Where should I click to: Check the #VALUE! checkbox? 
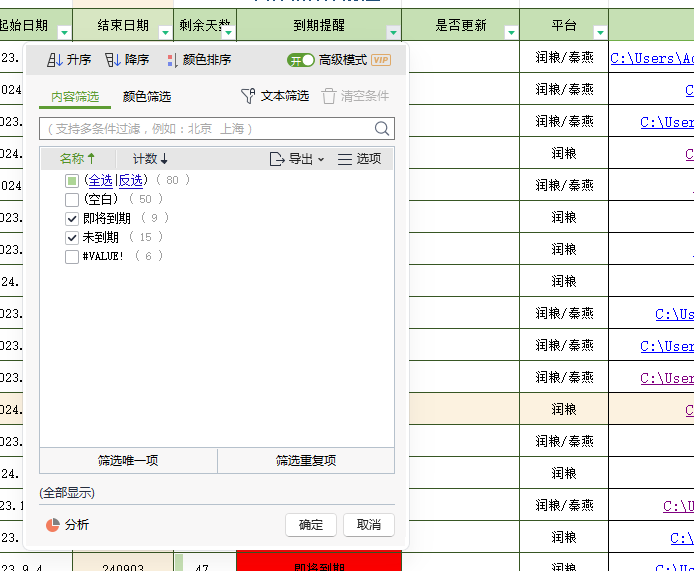(72, 256)
